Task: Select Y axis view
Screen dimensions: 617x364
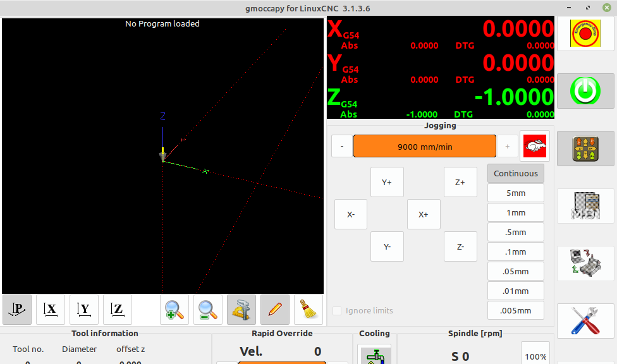Action: pyautogui.click(x=84, y=310)
